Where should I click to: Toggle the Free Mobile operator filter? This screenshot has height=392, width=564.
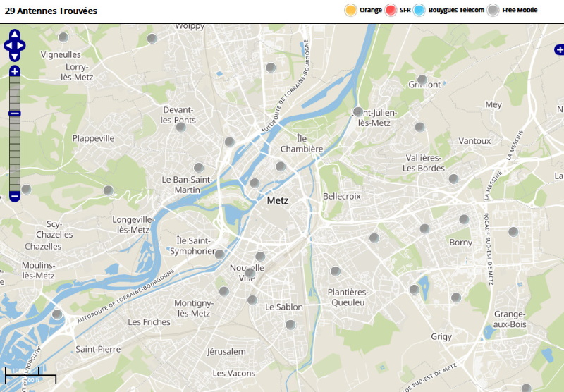[x=493, y=10]
